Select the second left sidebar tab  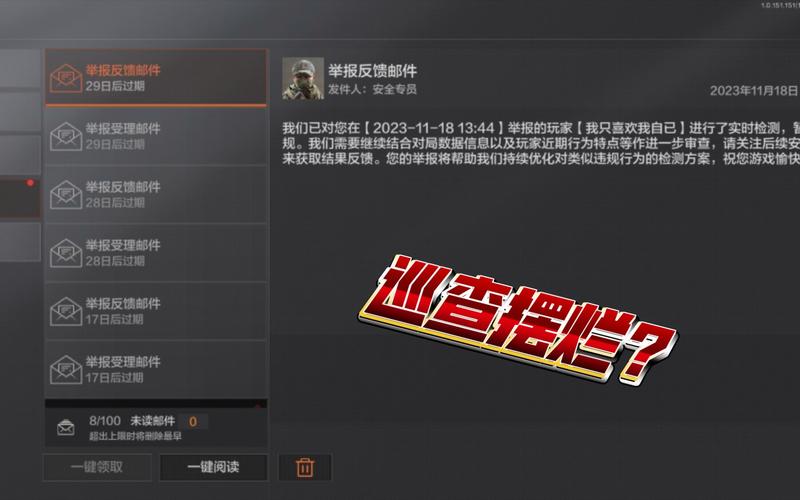20,111
